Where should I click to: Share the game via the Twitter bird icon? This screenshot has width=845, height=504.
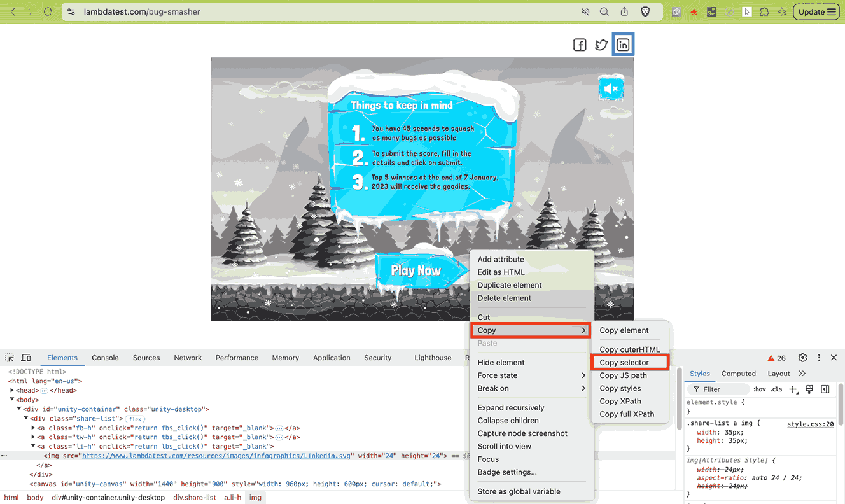click(601, 45)
